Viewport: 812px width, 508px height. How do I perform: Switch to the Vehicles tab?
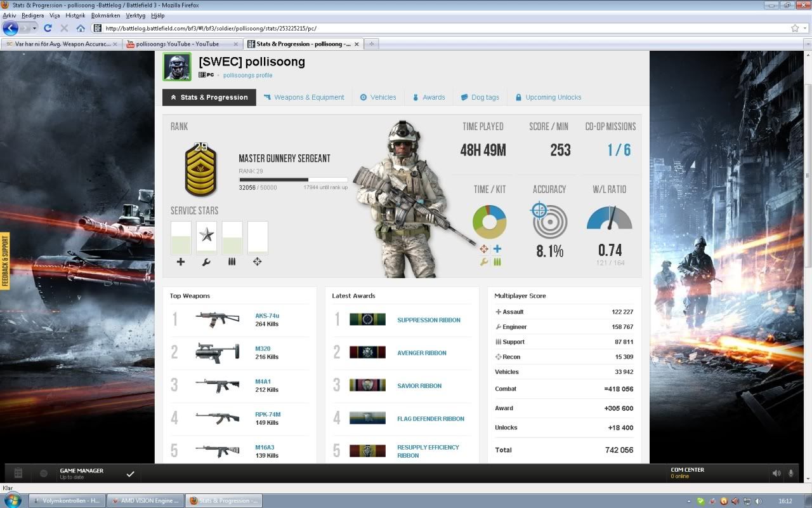[378, 97]
